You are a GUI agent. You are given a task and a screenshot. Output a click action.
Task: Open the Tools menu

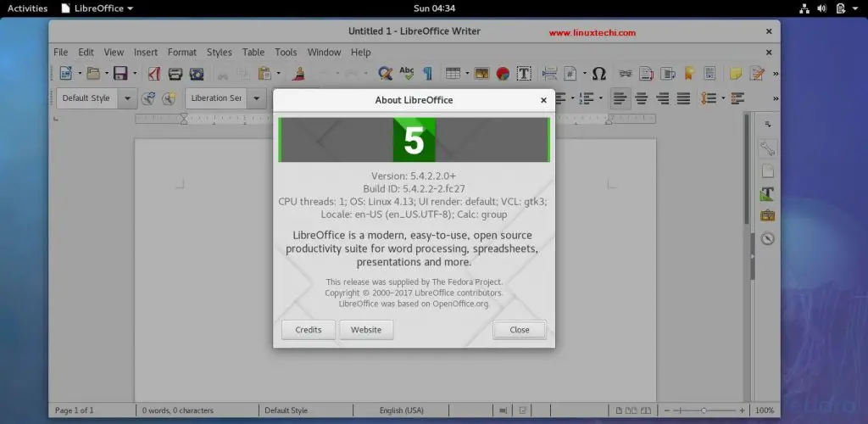(286, 52)
